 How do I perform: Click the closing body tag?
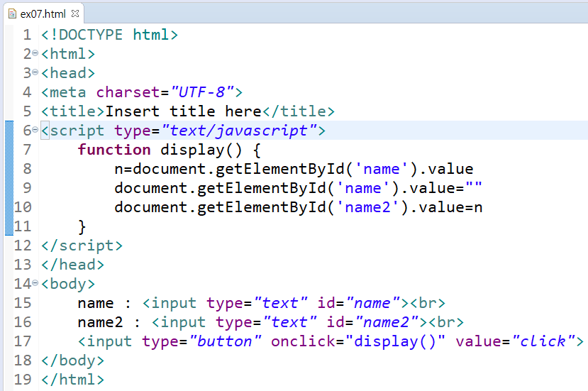point(73,360)
